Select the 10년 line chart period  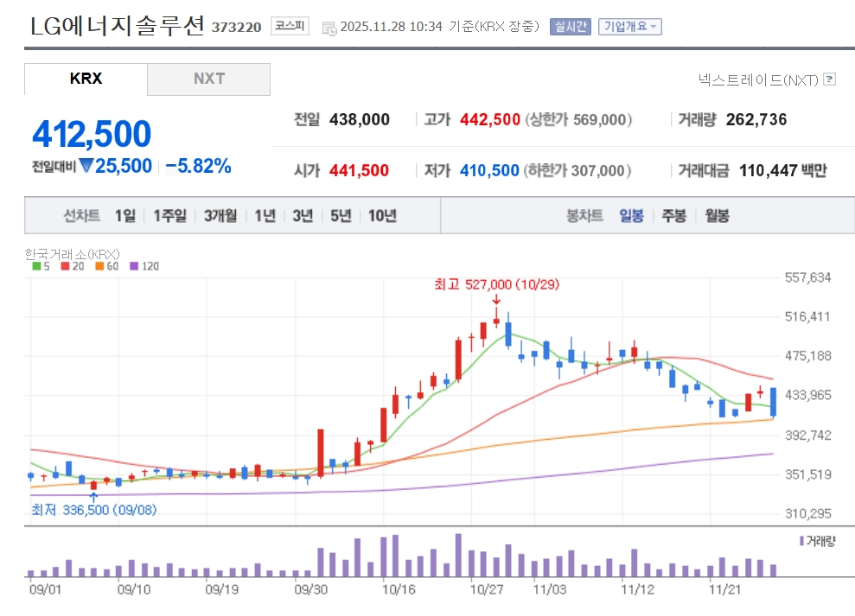pyautogui.click(x=382, y=216)
